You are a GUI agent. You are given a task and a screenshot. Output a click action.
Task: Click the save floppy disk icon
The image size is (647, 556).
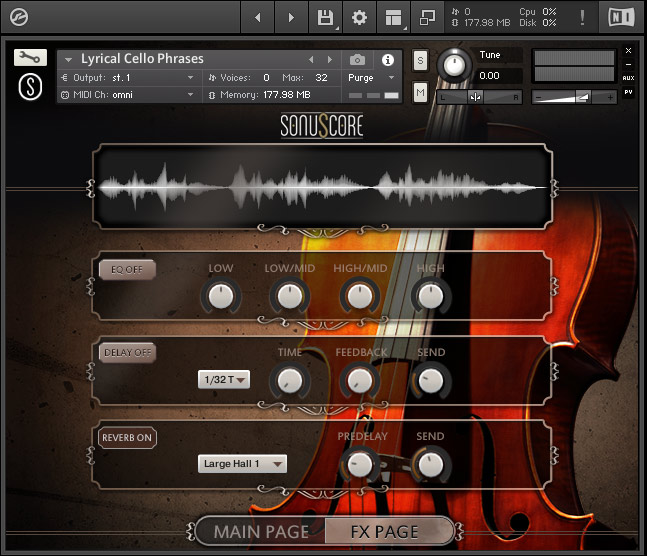(326, 17)
